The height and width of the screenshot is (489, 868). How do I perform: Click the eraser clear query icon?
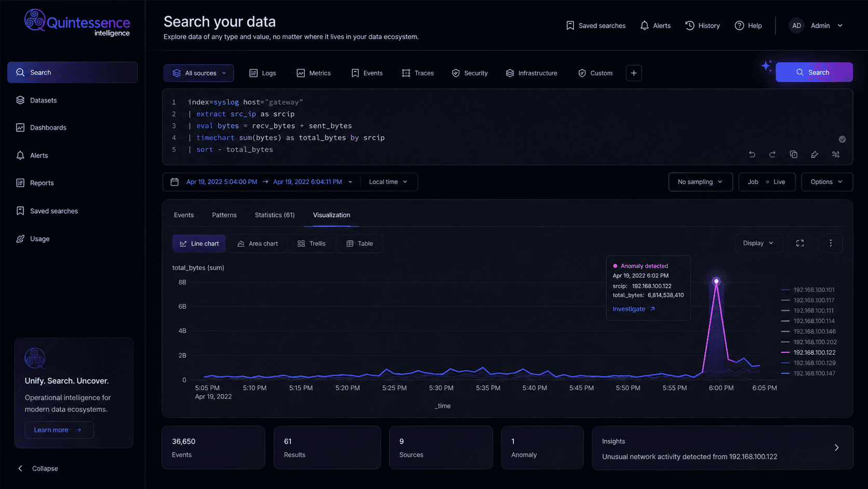tap(815, 154)
